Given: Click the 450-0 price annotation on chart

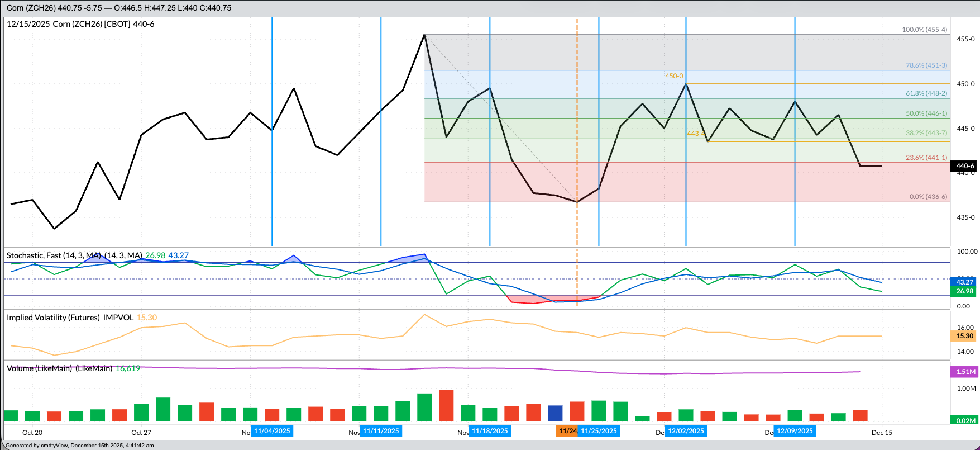Looking at the screenshot, I should 673,76.
